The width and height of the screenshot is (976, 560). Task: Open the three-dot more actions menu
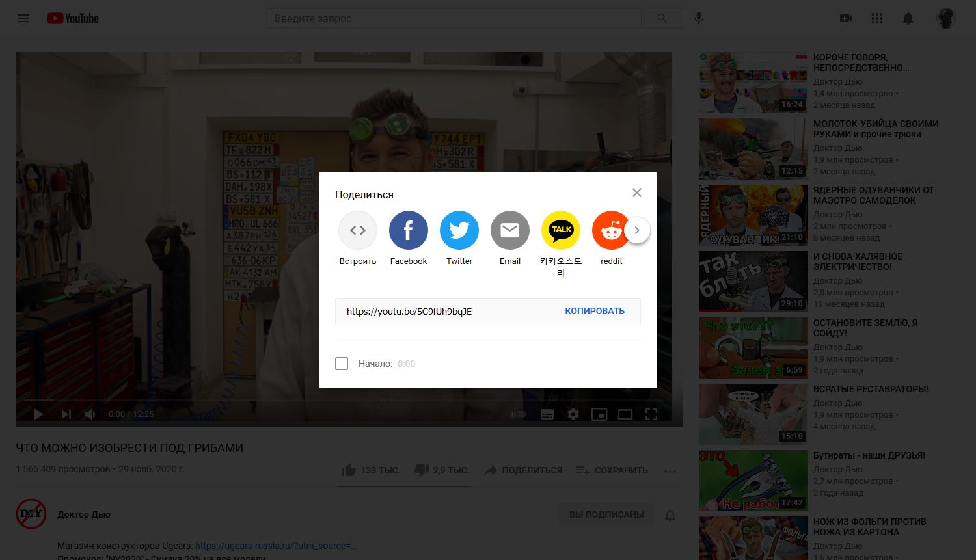[x=670, y=471]
